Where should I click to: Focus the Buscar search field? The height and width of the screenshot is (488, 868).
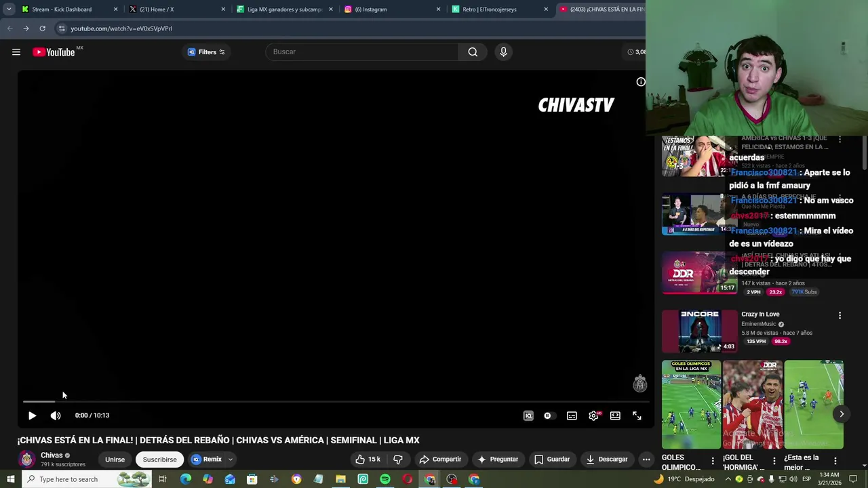tap(362, 52)
